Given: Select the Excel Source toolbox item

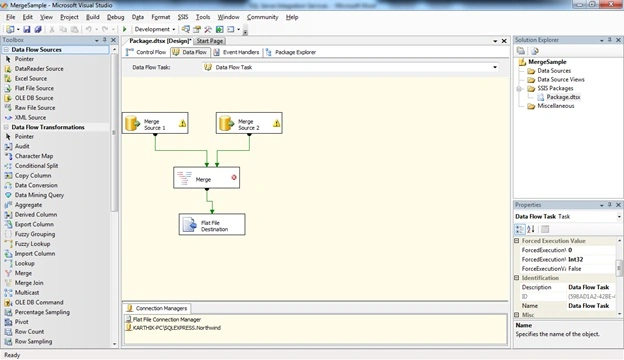Looking at the screenshot, I should (x=31, y=79).
